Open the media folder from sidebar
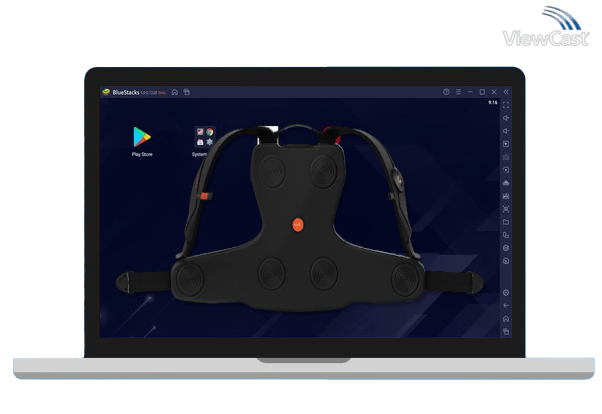Viewport: 602px width, 414px height. pos(506,222)
